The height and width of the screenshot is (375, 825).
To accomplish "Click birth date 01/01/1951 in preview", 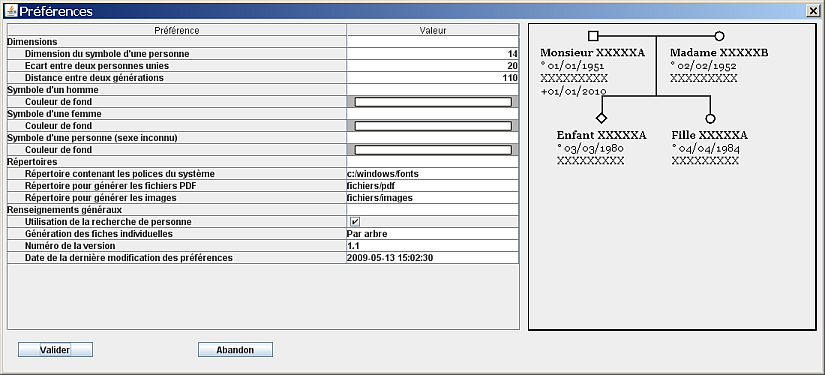I will [572, 66].
